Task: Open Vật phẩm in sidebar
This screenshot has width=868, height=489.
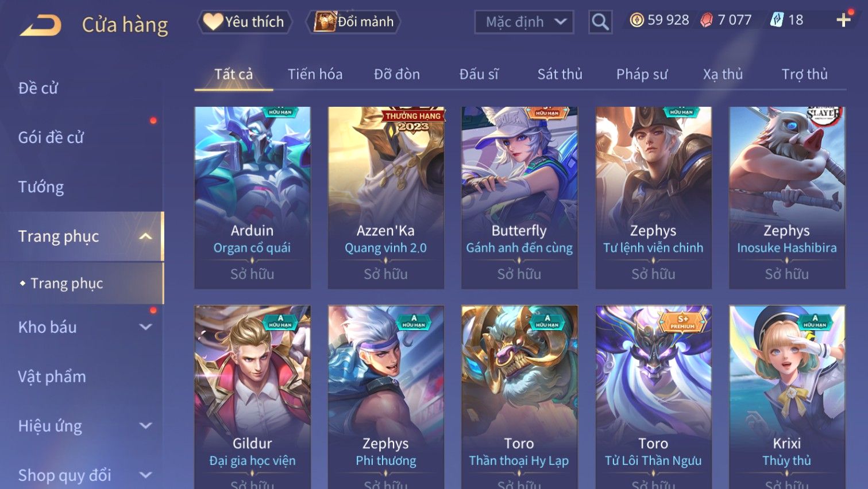Action: [x=52, y=377]
